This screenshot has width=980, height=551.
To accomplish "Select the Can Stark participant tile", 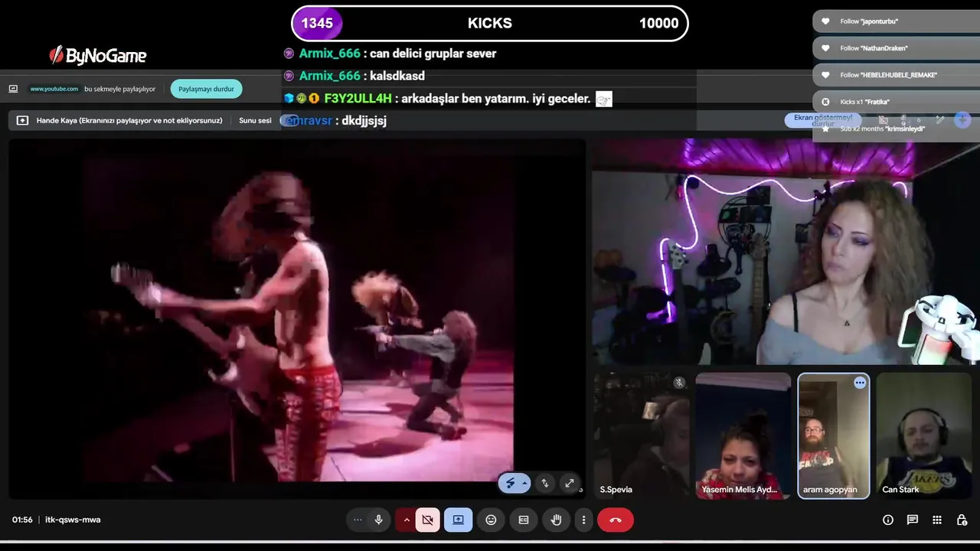I will click(x=924, y=436).
